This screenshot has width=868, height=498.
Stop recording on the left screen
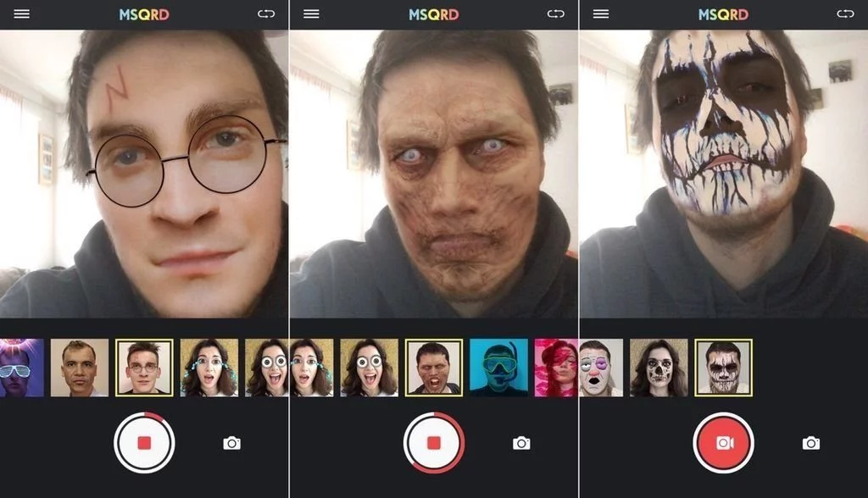pyautogui.click(x=144, y=442)
